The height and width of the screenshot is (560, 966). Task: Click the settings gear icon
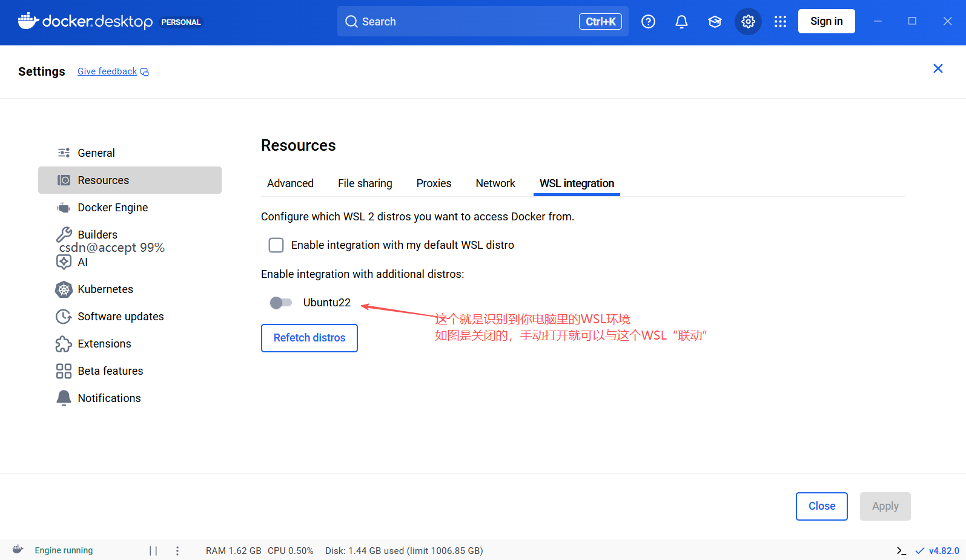748,22
